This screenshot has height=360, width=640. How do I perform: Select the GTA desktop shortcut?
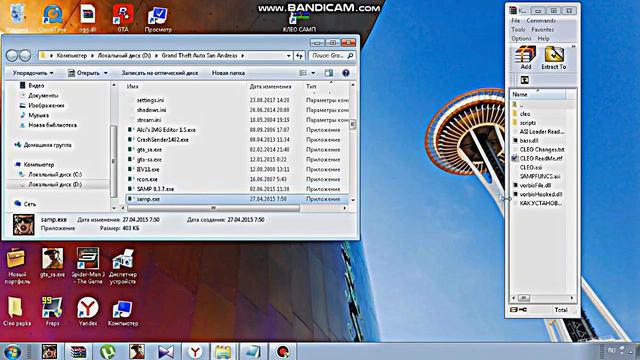tap(123, 18)
